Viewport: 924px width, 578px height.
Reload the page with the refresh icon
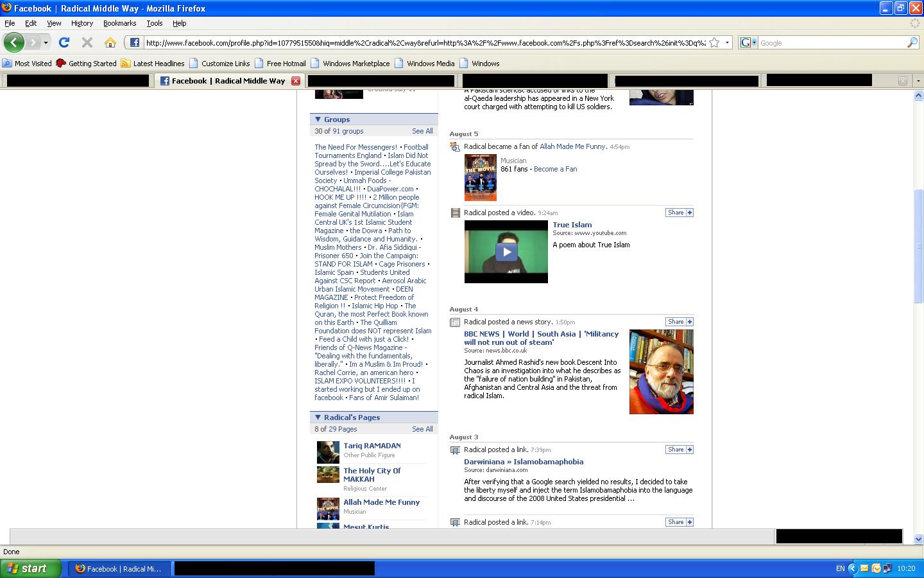coord(64,42)
